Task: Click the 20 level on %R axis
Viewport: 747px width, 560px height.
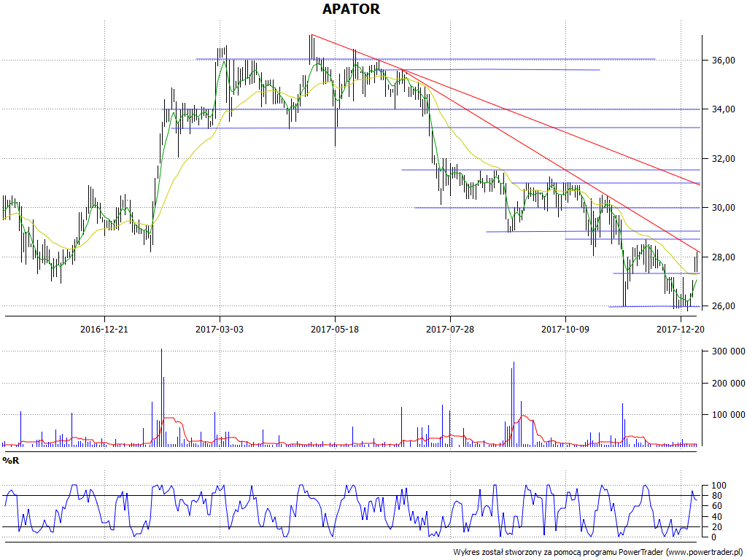Action: [719, 527]
